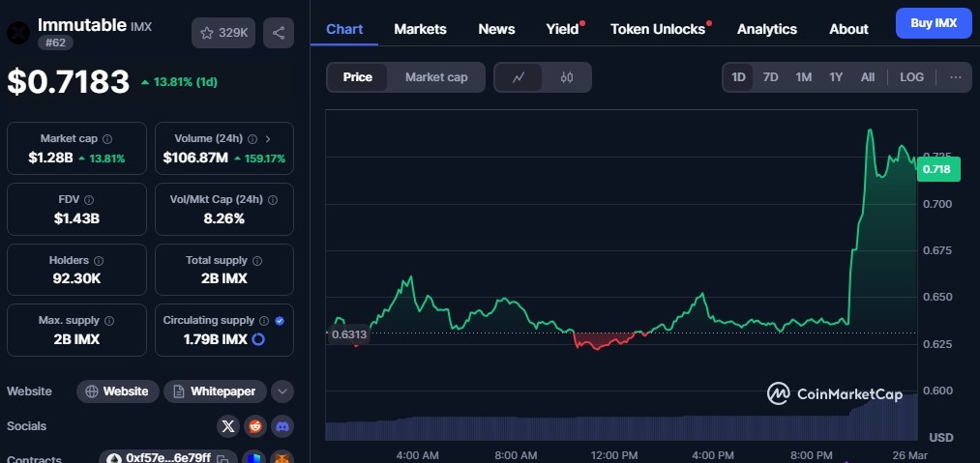The width and height of the screenshot is (980, 463).
Task: Click the 0.718 current price tag on chart
Action: coord(938,169)
